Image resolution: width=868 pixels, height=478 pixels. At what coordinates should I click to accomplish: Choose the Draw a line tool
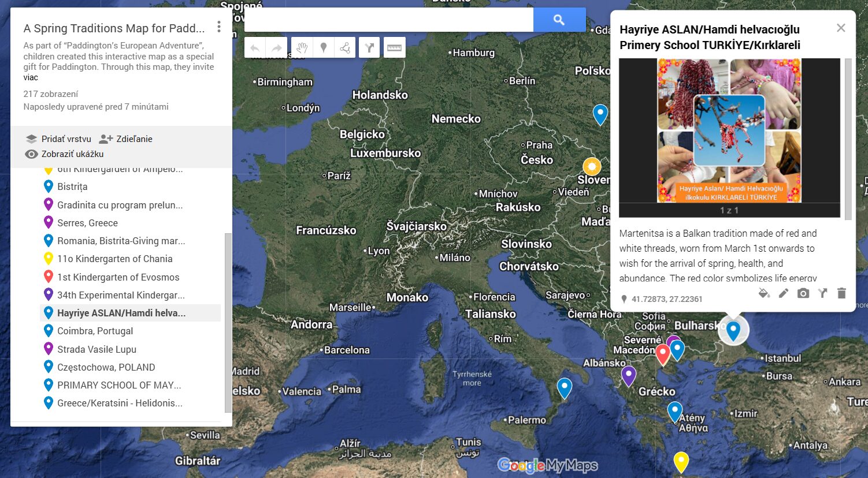(346, 48)
